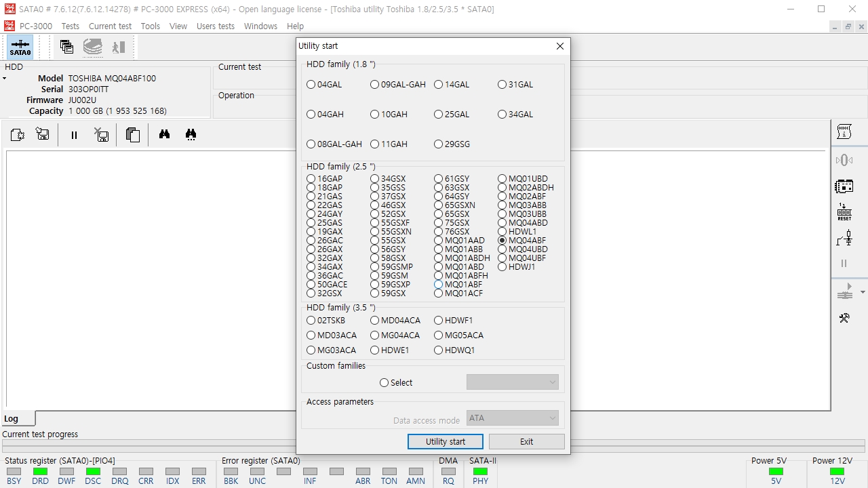The image size is (868, 488).
Task: Select the MQ04UBD family radio button
Action: [523, 249]
